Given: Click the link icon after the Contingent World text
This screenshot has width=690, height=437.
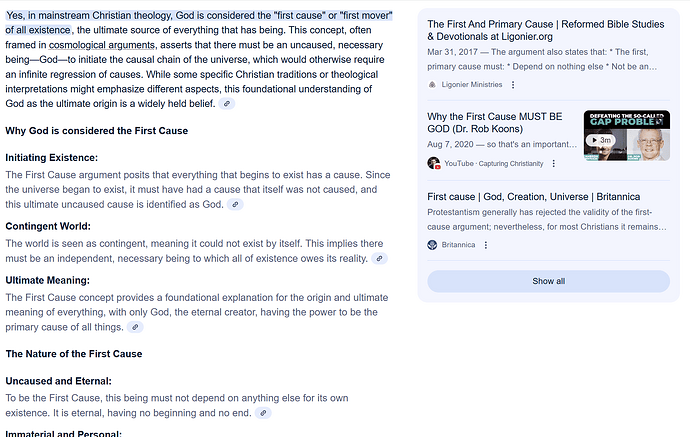Looking at the screenshot, I should point(379,259).
